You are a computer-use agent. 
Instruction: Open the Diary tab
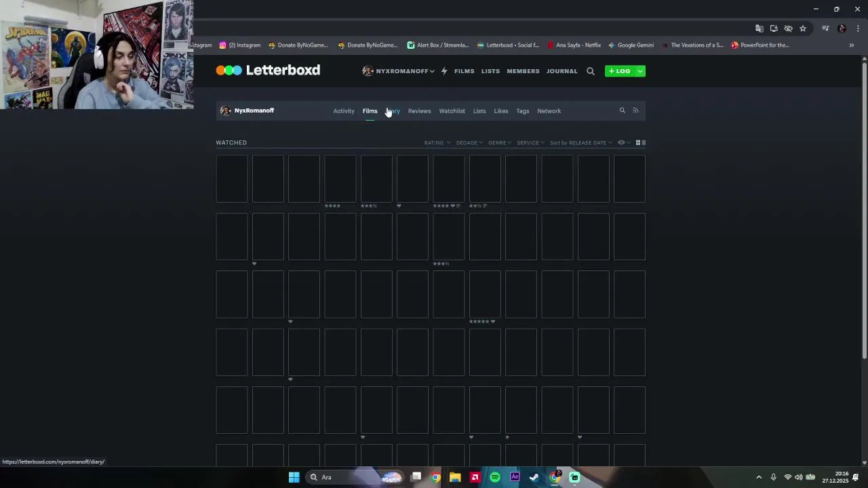click(393, 111)
